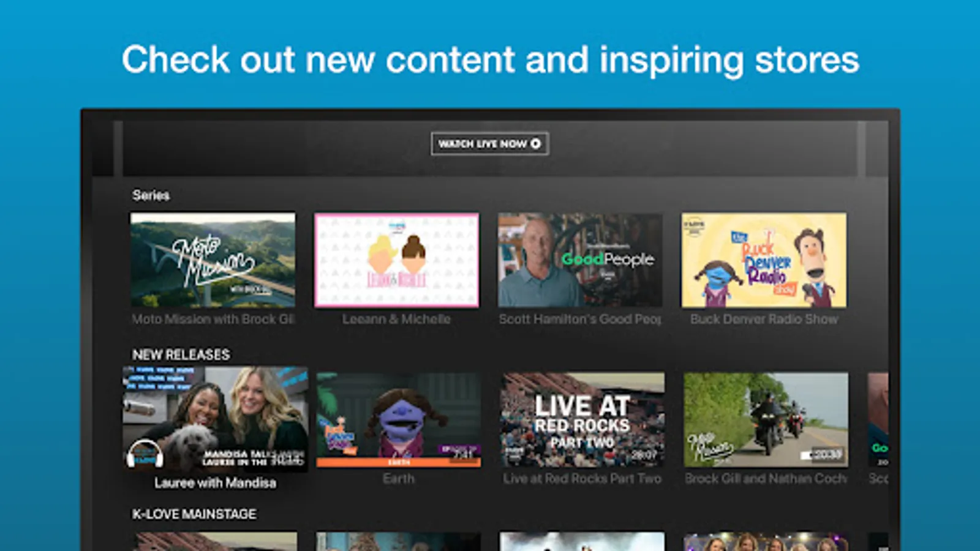The height and width of the screenshot is (551, 980).
Task: Click the 'Series' row heading
Action: point(151,195)
